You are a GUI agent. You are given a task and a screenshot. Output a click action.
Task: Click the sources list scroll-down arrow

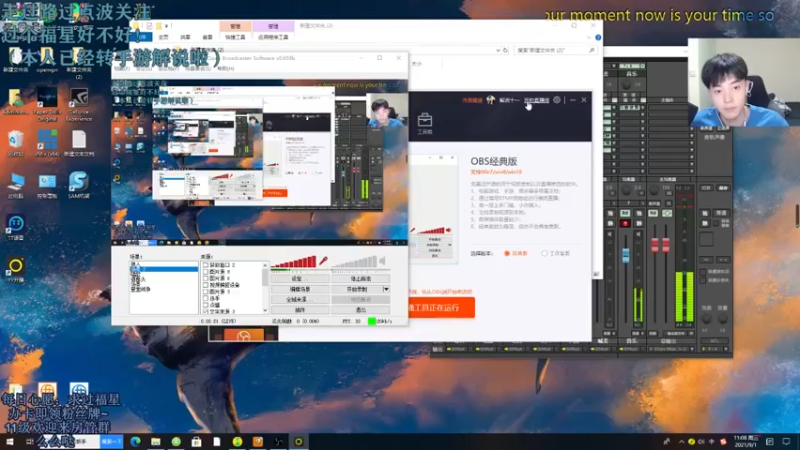pyautogui.click(x=265, y=310)
